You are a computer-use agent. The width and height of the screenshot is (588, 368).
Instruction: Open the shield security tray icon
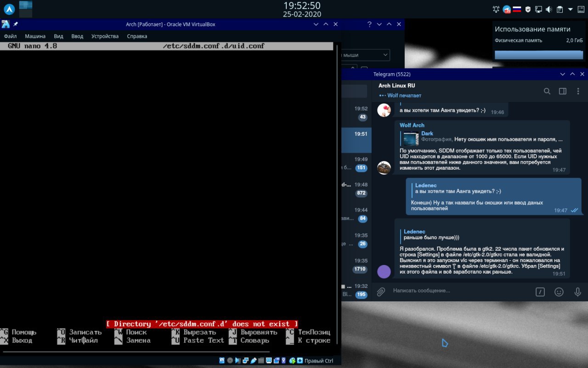(528, 9)
